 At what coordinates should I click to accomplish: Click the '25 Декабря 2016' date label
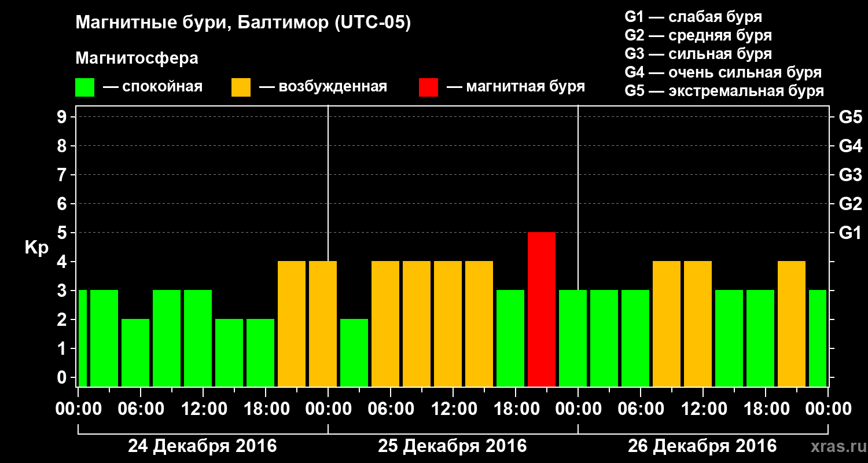tap(453, 446)
